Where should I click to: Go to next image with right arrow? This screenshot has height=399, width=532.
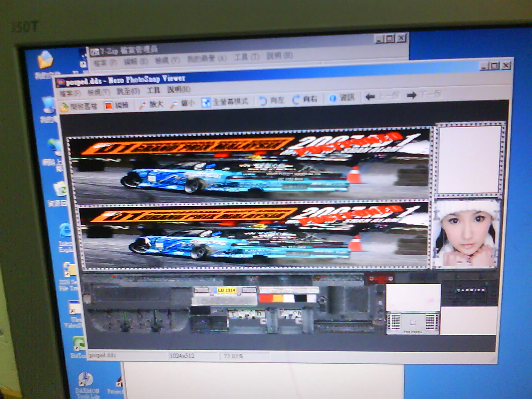(x=412, y=95)
